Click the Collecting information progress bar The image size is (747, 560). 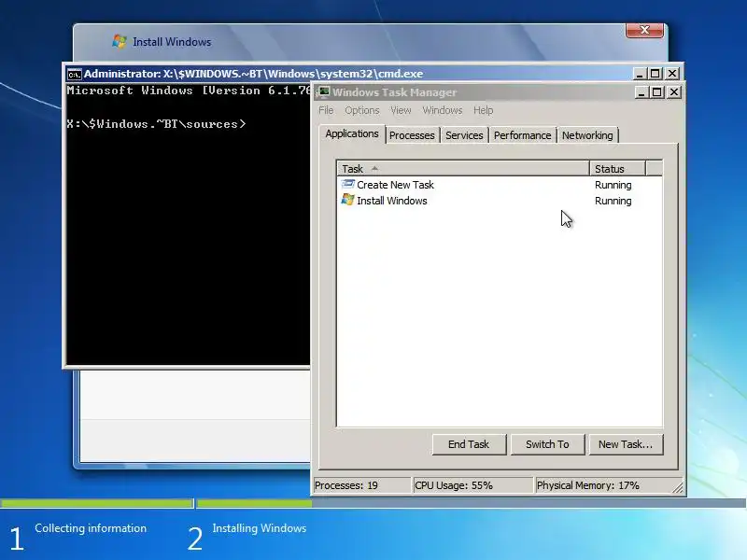click(x=97, y=503)
